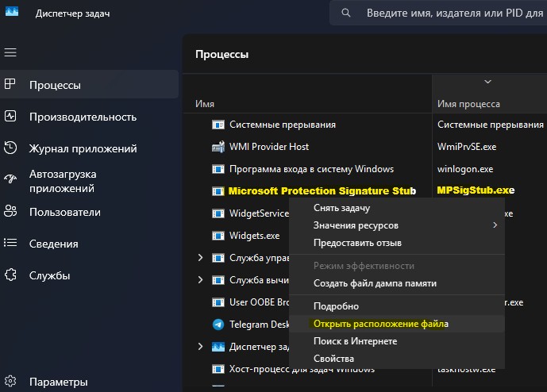Viewport: 547px width, 392px height.
Task: Click the Службы puzzle icon
Action: [x=10, y=275]
